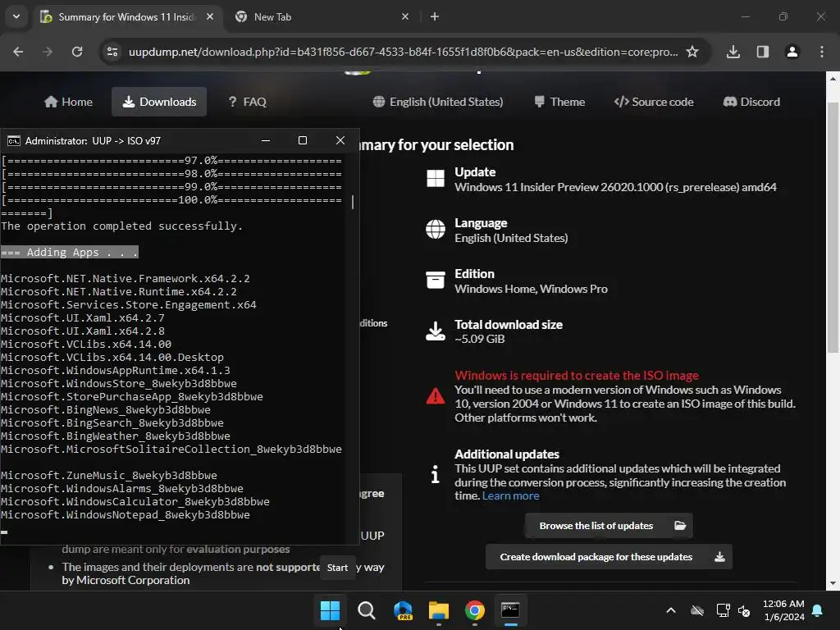The width and height of the screenshot is (840, 630).
Task: Click the command prompt window title icon
Action: coord(14,141)
